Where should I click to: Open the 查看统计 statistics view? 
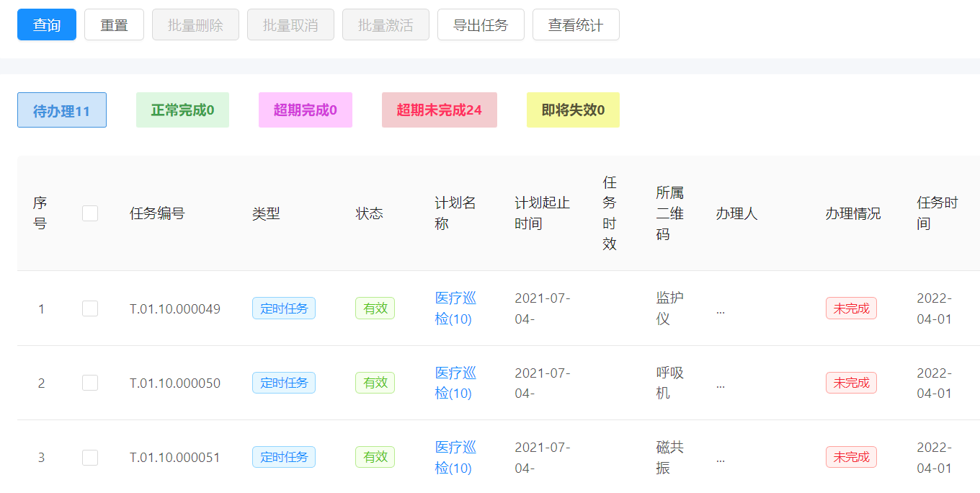click(576, 24)
